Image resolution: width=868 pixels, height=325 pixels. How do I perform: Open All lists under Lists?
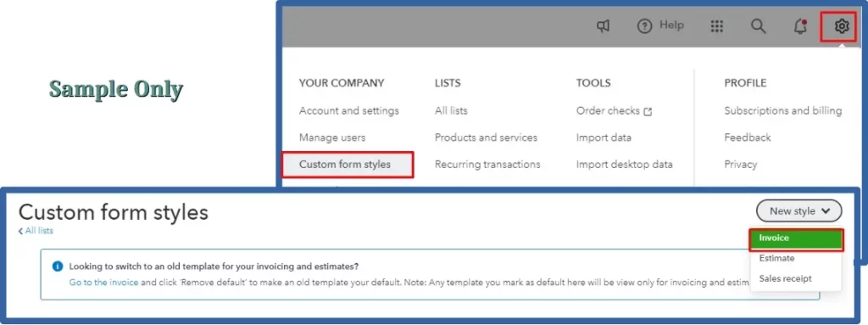451,111
